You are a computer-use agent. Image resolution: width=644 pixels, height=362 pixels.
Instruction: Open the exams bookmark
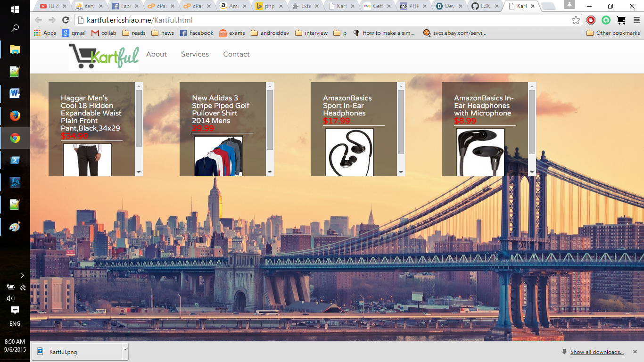pyautogui.click(x=232, y=33)
